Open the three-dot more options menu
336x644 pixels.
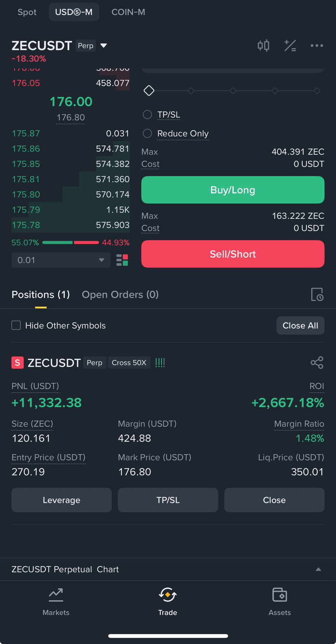(x=317, y=45)
